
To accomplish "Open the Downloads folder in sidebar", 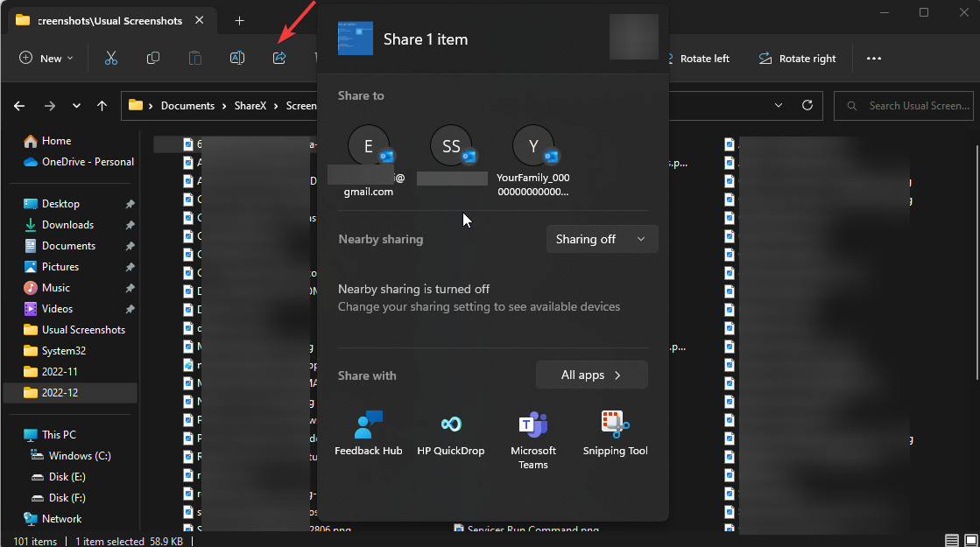I will (67, 225).
